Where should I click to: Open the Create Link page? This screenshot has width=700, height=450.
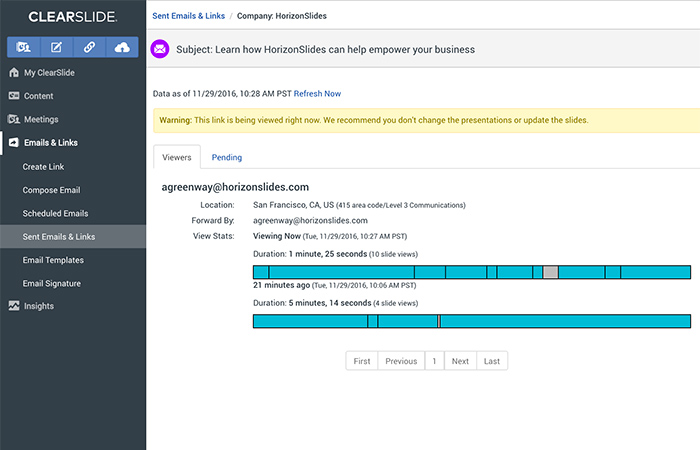pyautogui.click(x=43, y=167)
